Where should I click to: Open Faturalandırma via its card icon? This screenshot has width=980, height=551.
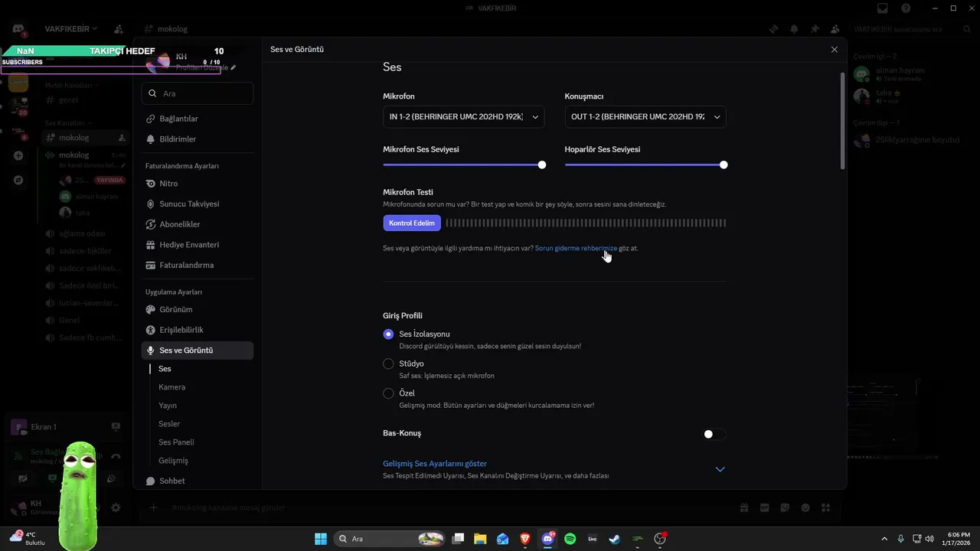(x=151, y=265)
